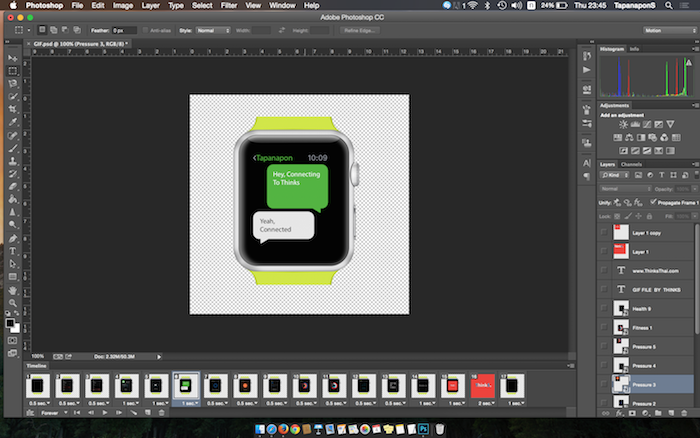Select the Zoom tool in toolbar
The height and width of the screenshot is (438, 700).
click(12, 302)
